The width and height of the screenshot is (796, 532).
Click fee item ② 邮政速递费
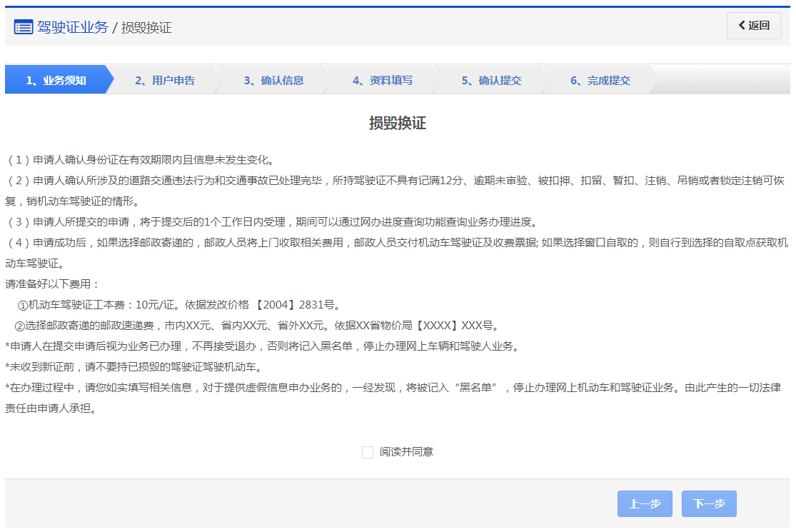256,326
